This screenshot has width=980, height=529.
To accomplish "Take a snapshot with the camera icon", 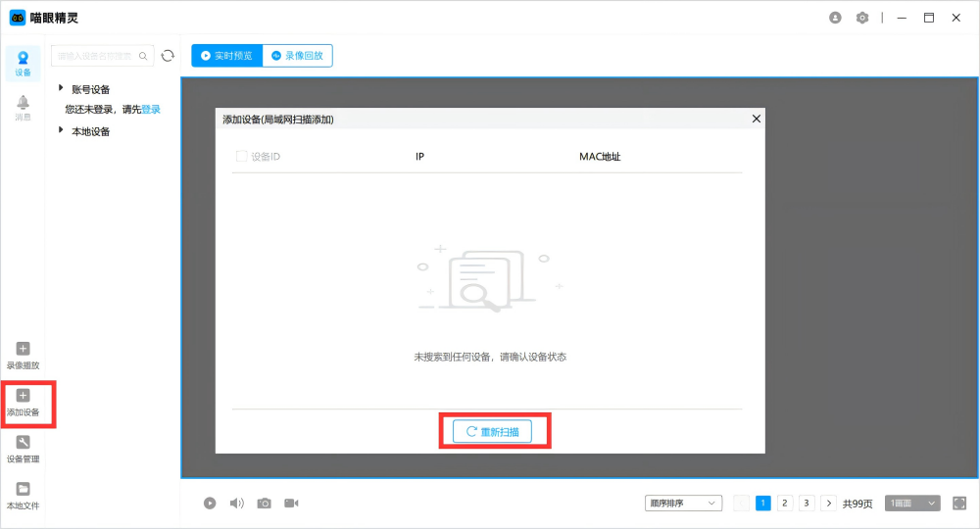I will click(x=264, y=503).
